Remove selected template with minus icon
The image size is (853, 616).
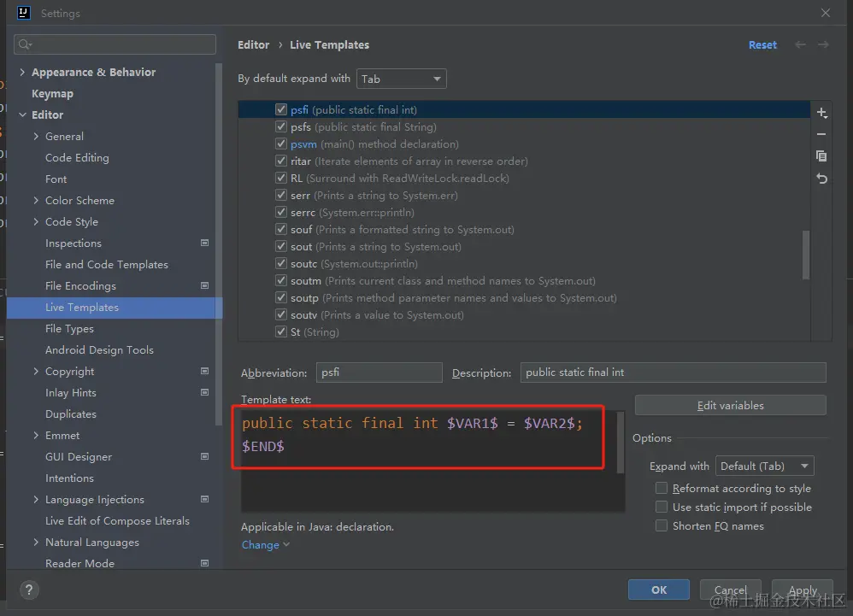pos(821,134)
